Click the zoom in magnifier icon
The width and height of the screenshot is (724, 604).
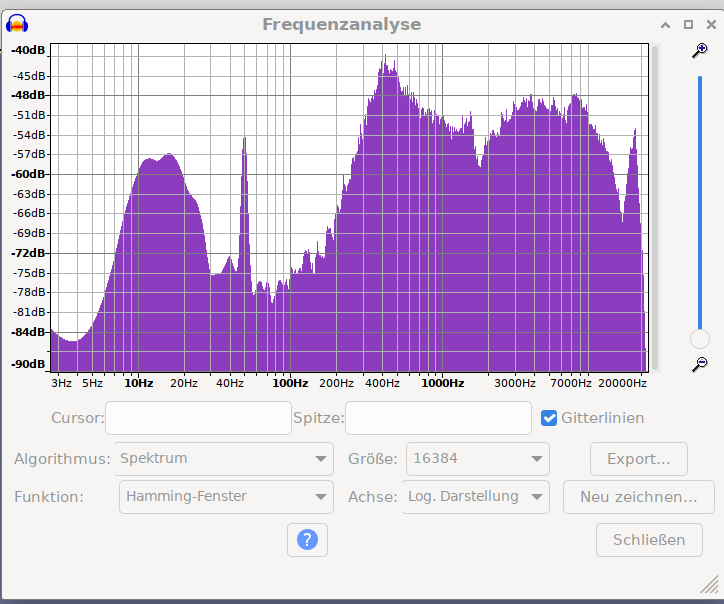tap(700, 50)
